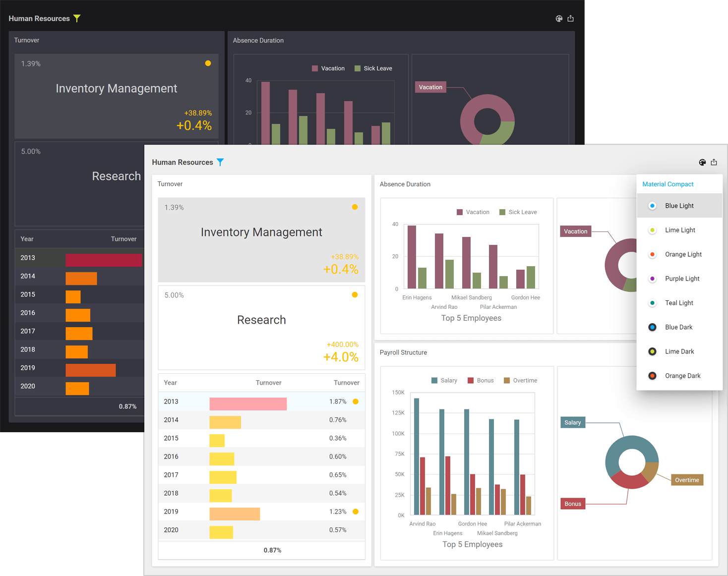
Task: Click the export icon on the light dashboard
Action: tap(714, 162)
